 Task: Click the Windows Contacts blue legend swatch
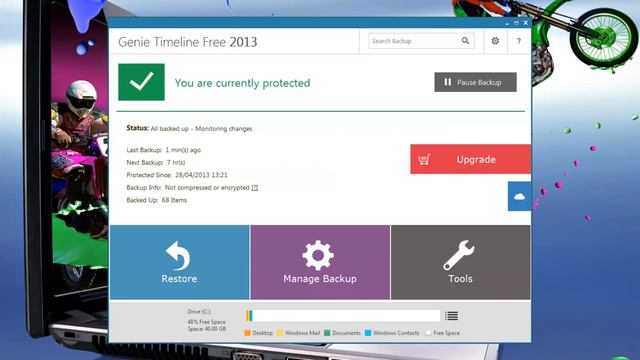click(x=368, y=333)
